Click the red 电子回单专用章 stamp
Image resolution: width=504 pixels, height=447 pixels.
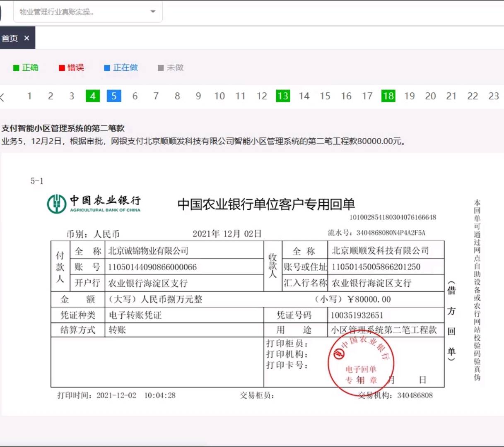pos(361,363)
